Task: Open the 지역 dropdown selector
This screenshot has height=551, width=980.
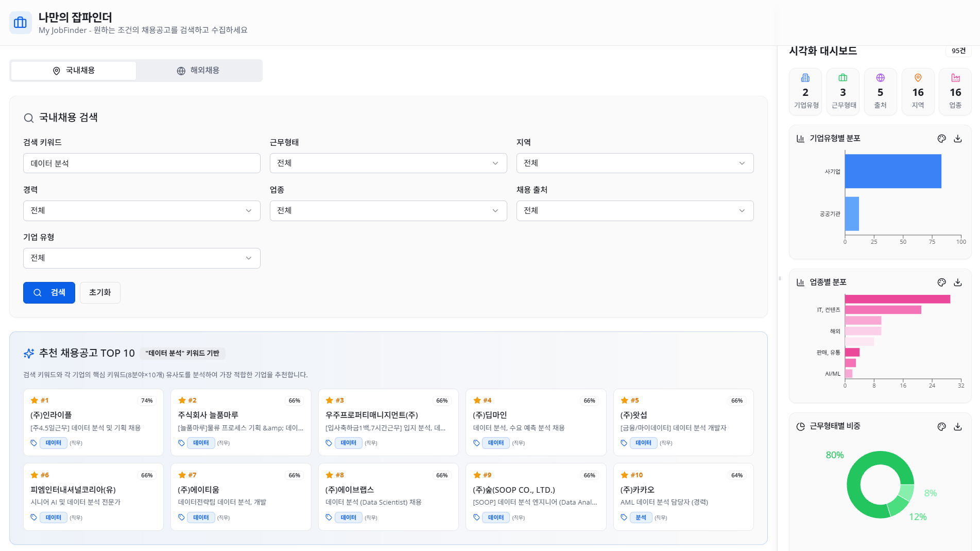Action: pos(634,163)
